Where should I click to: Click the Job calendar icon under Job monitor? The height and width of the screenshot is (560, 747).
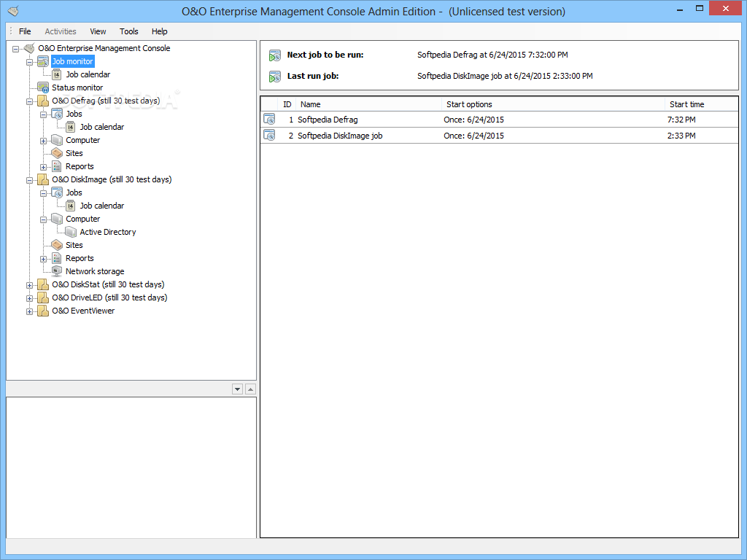[57, 75]
